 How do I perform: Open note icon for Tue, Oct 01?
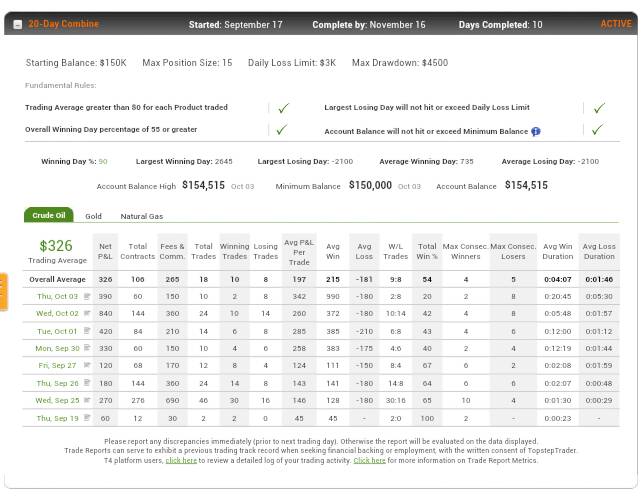tap(87, 331)
